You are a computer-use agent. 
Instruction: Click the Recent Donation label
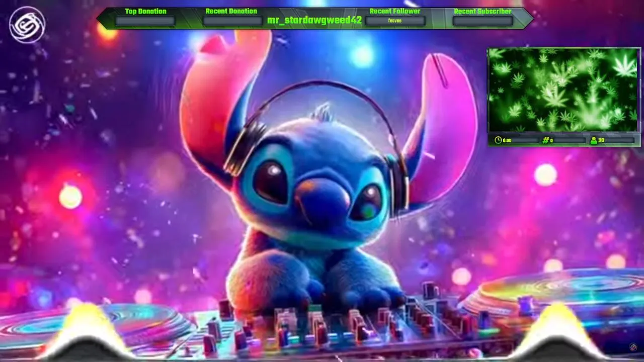pos(231,11)
